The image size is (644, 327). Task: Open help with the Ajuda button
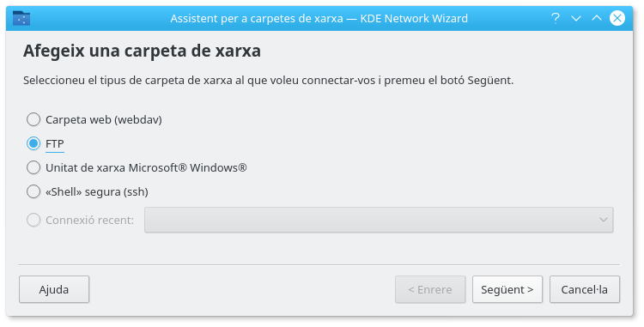click(54, 289)
